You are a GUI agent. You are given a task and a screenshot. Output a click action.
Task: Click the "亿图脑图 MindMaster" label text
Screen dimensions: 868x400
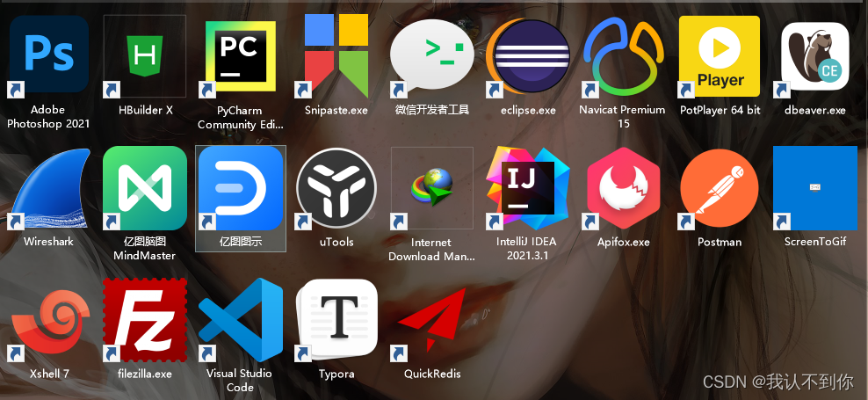point(144,249)
